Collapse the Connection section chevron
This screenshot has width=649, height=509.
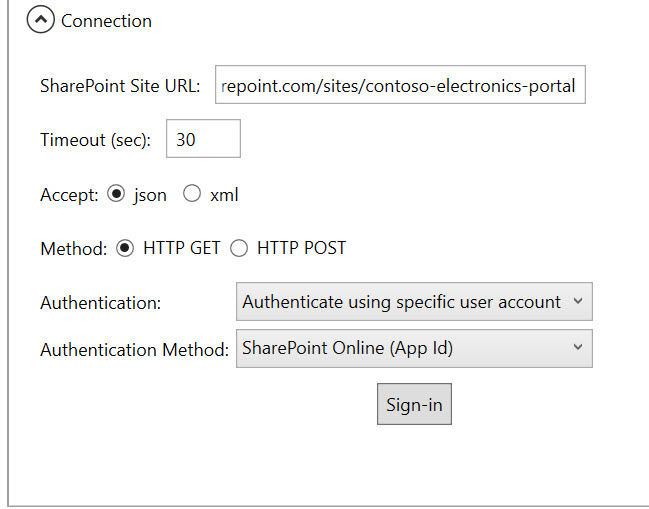41,19
